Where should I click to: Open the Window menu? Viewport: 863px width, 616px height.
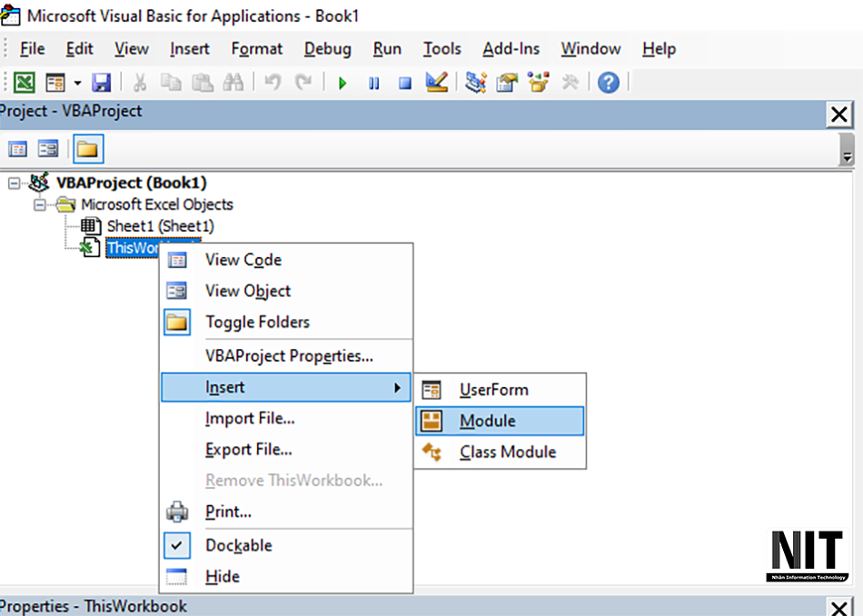click(590, 49)
